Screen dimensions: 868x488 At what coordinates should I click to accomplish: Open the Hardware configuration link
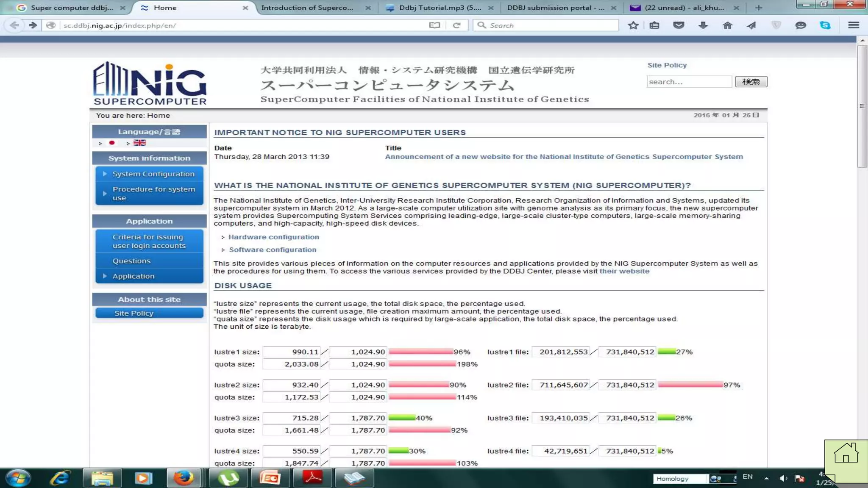point(273,237)
